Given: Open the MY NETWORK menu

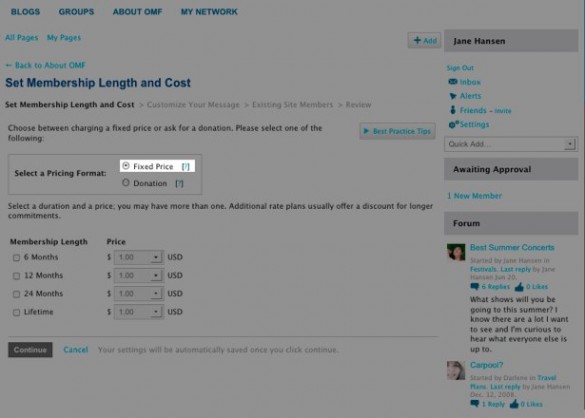Looking at the screenshot, I should pyautogui.click(x=209, y=12).
